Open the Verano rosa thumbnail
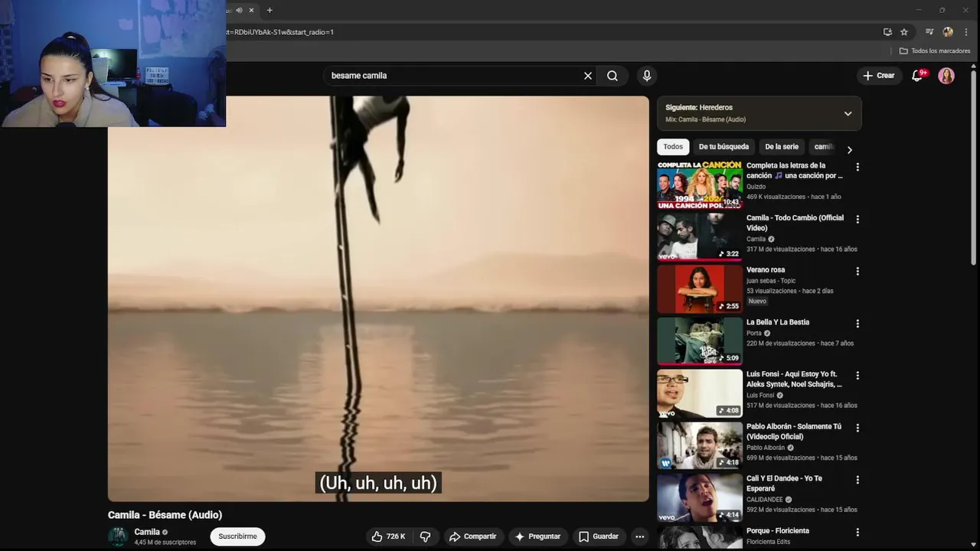Viewport: 980px width, 551px height. pos(700,289)
